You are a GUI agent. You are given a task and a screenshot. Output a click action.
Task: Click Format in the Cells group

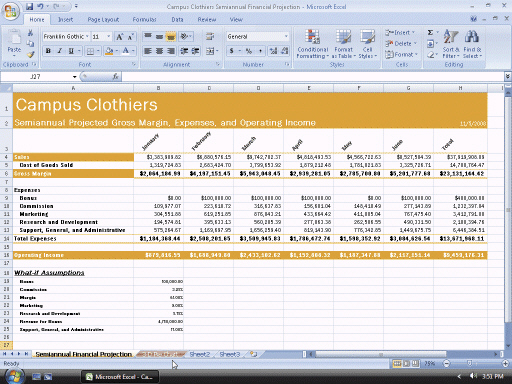[401, 54]
